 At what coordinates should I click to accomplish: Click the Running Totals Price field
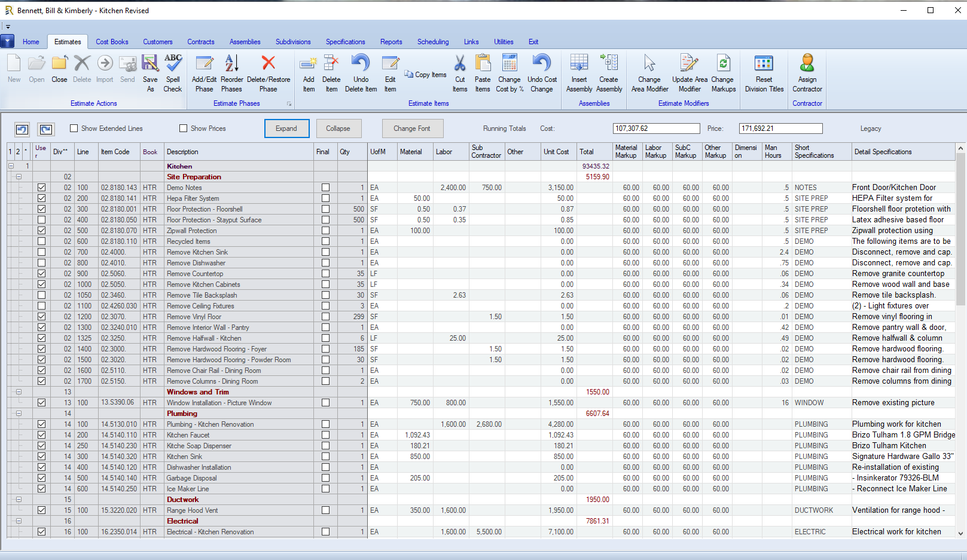point(780,128)
